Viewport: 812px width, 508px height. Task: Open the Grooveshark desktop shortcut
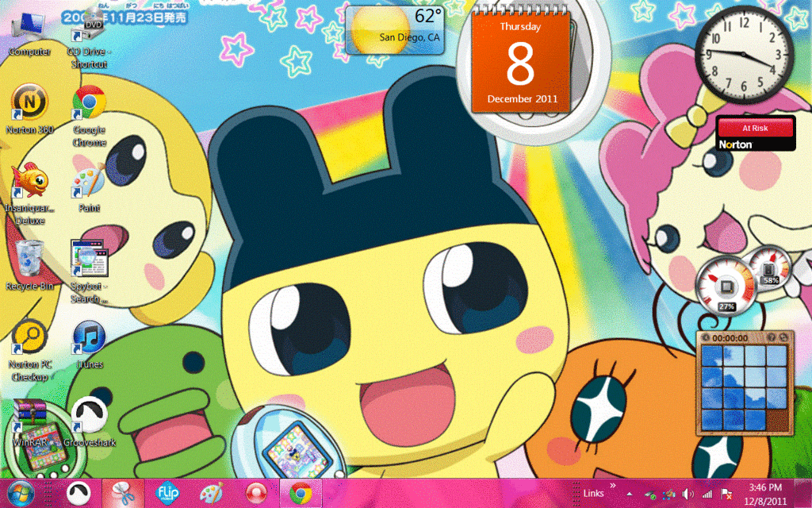(89, 423)
